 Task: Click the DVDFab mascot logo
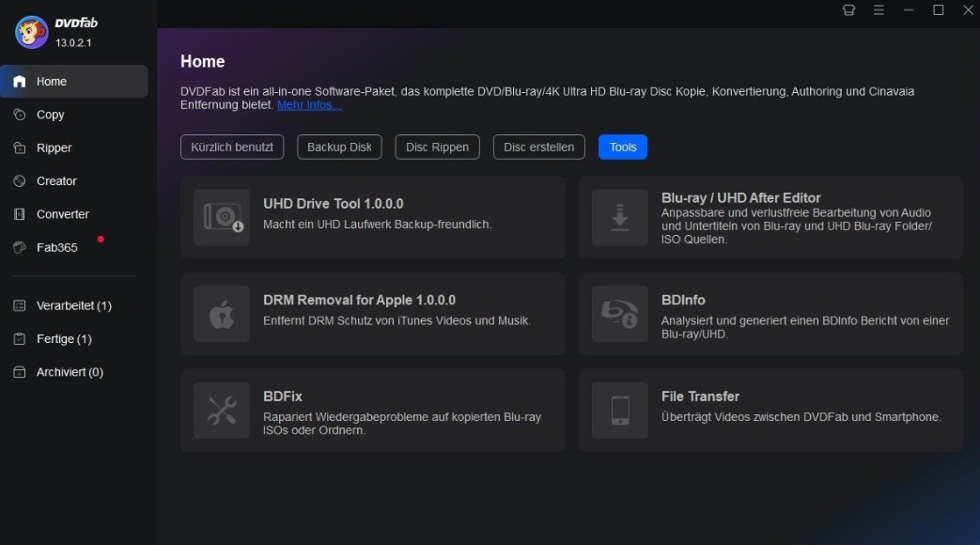tap(31, 32)
